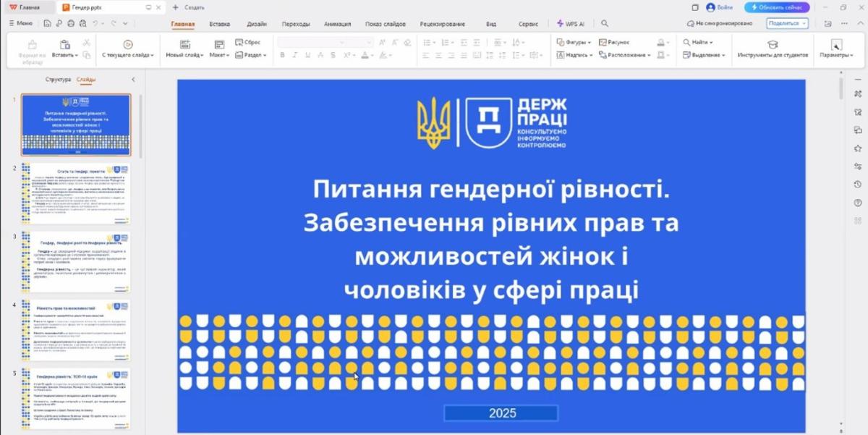The width and height of the screenshot is (868, 435).
Task: Click the Поделиться share button
Action: click(x=788, y=23)
